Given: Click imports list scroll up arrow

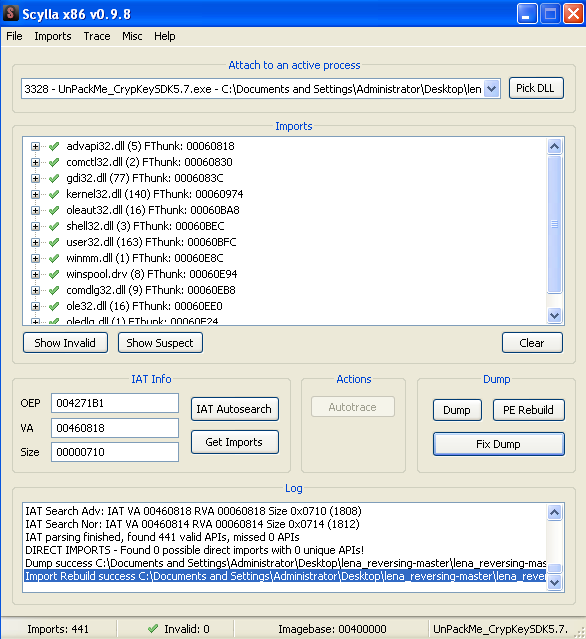Looking at the screenshot, I should [554, 146].
